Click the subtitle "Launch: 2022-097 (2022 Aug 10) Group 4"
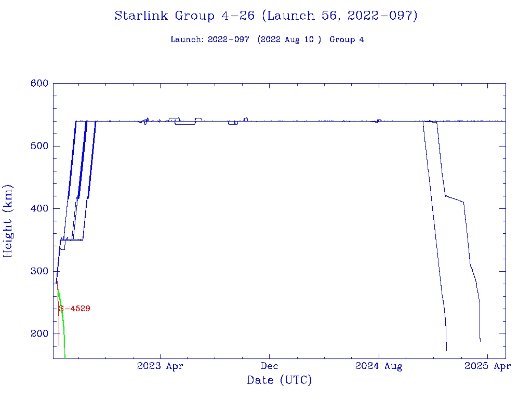The width and height of the screenshot is (532, 399). coord(268,39)
